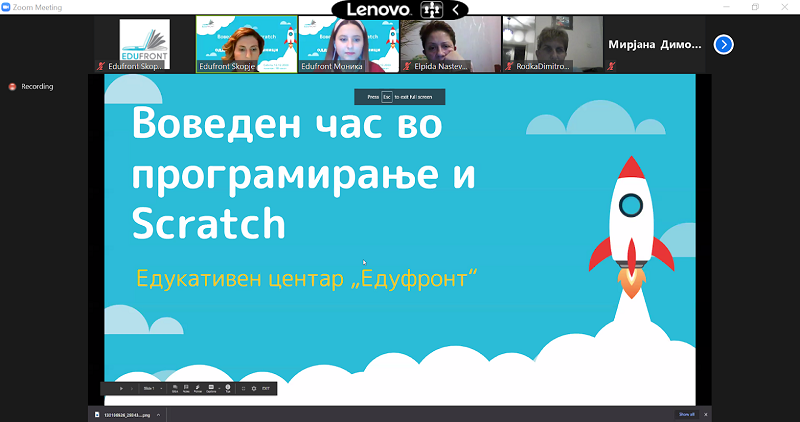This screenshot has width=800, height=422.
Task: Activate the laser Pointer tool
Action: click(198, 388)
